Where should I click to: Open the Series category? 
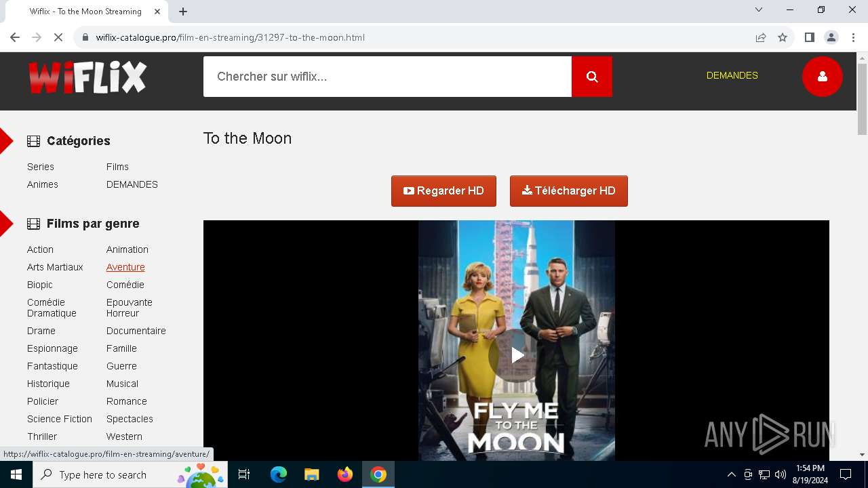point(41,167)
